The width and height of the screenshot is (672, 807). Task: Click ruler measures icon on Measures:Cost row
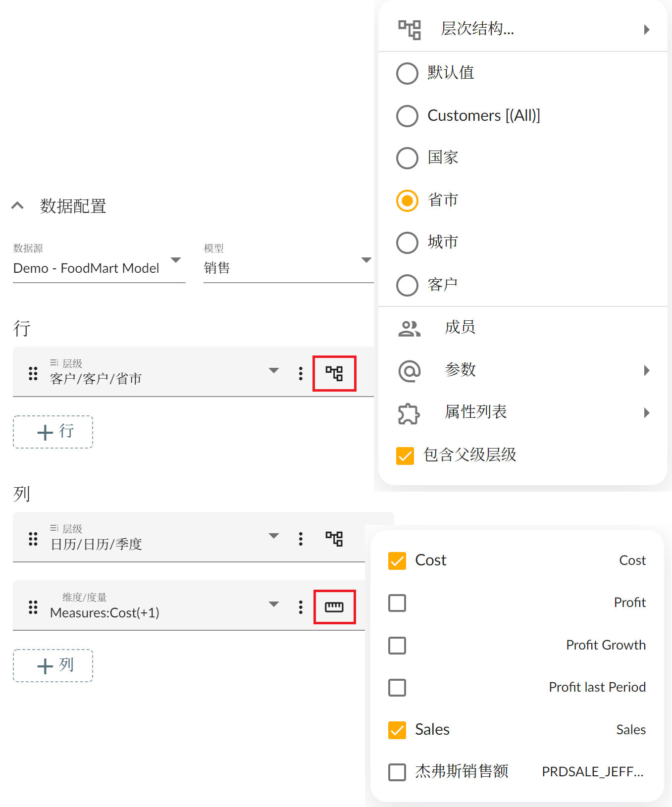click(334, 607)
